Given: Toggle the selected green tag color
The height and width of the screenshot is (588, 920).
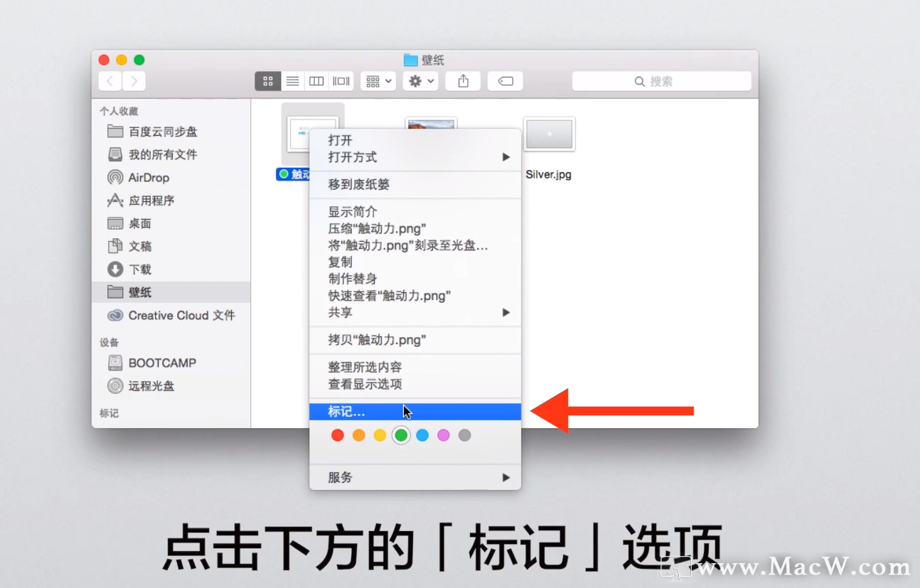Looking at the screenshot, I should (401, 435).
